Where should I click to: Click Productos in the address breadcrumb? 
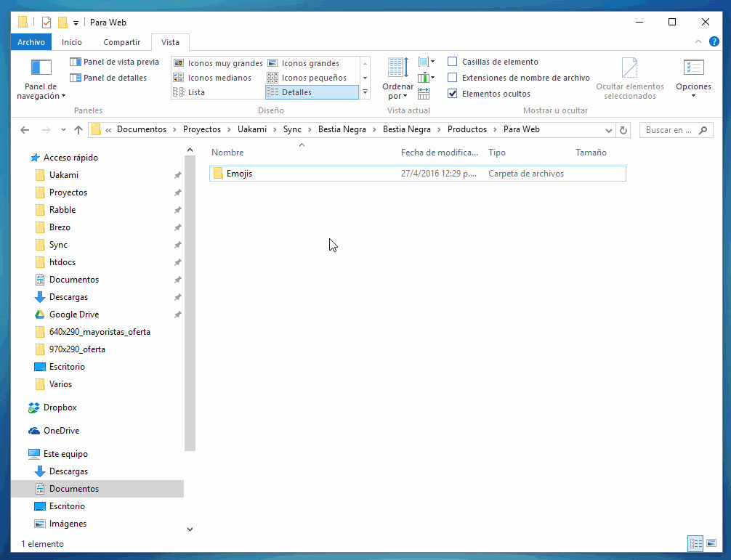click(467, 129)
